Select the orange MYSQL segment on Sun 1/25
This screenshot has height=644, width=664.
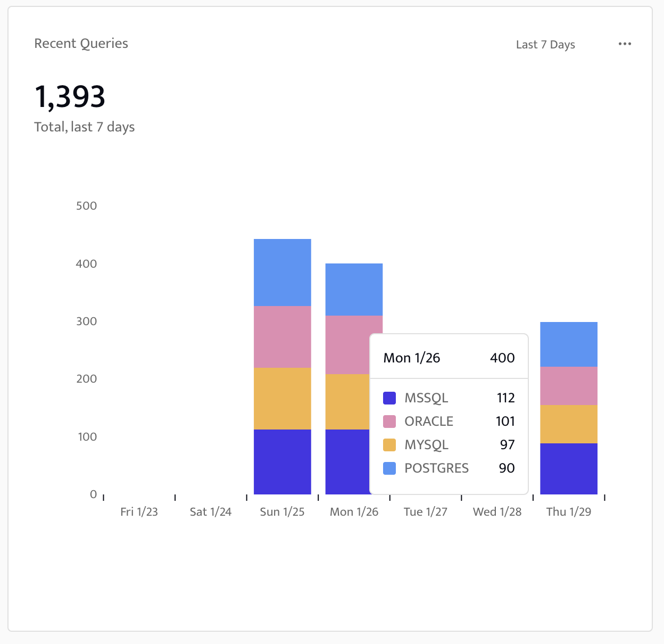click(282, 399)
